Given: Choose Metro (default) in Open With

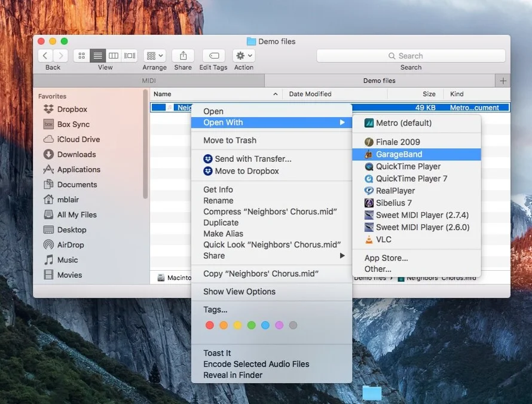Looking at the screenshot, I should [417, 123].
